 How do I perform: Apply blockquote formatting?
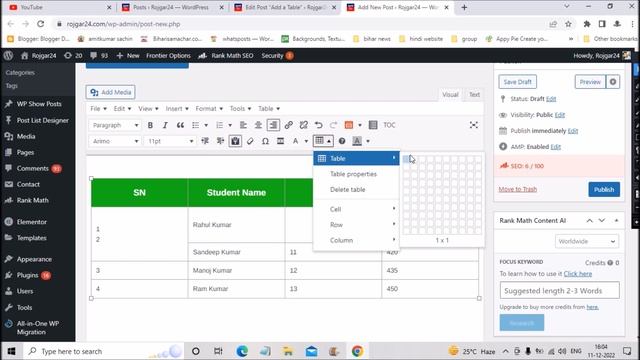[x=180, y=125]
